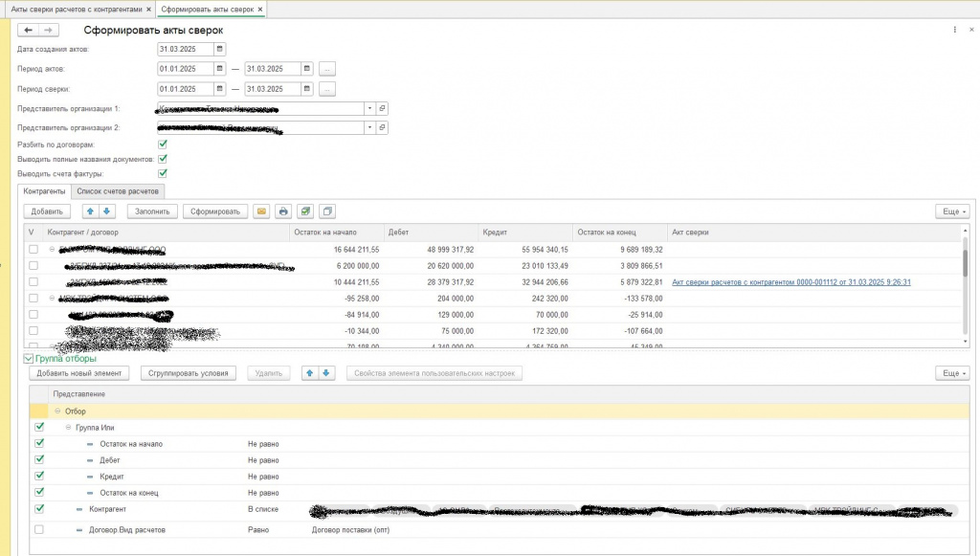Sort by Дебет column header
The image size is (980, 556).
point(432,232)
